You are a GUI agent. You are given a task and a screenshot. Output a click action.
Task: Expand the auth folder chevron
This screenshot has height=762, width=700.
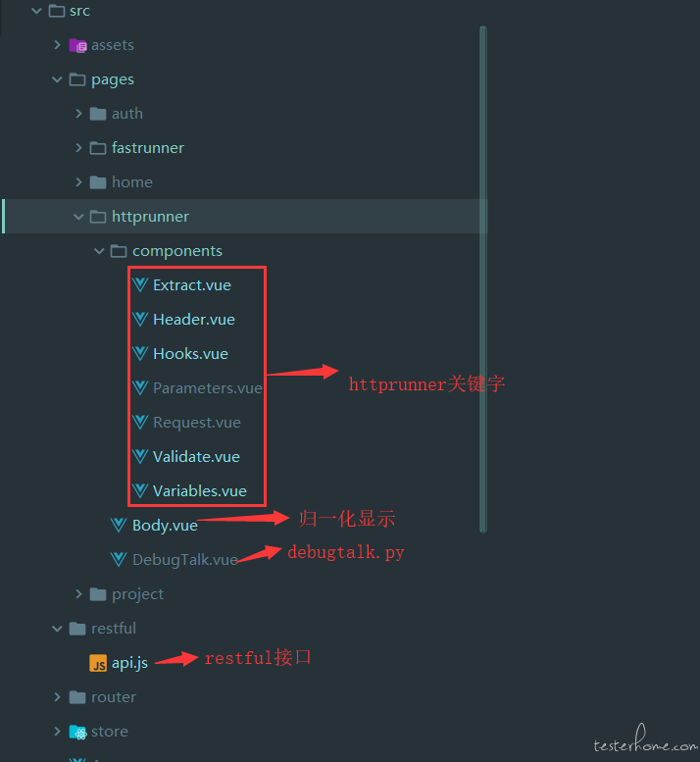pos(78,113)
